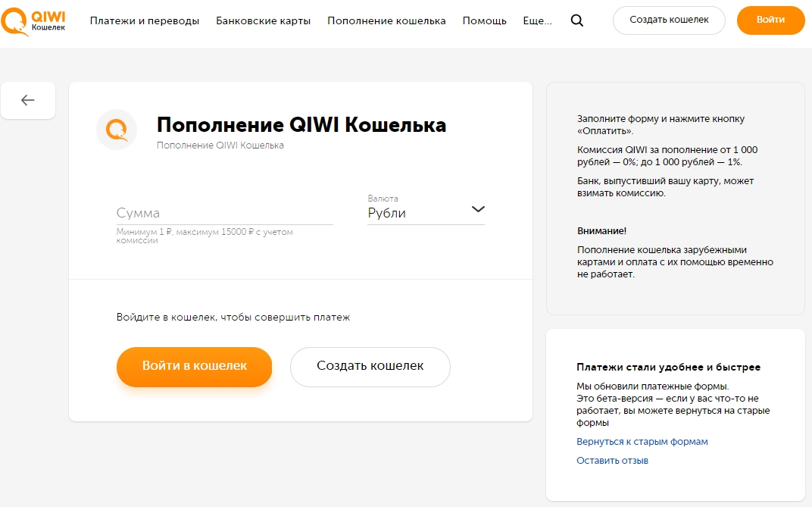
Task: Go back using the left arrow button
Action: pyautogui.click(x=28, y=100)
